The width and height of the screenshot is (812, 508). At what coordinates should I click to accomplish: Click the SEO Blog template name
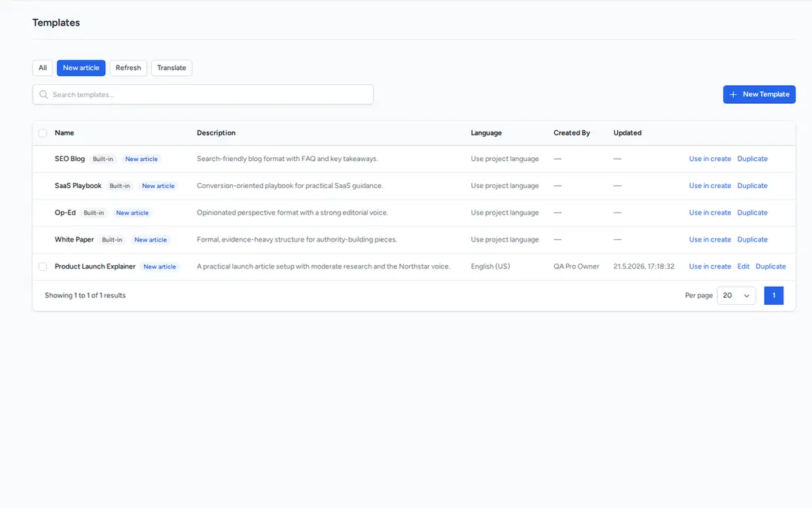(70, 159)
